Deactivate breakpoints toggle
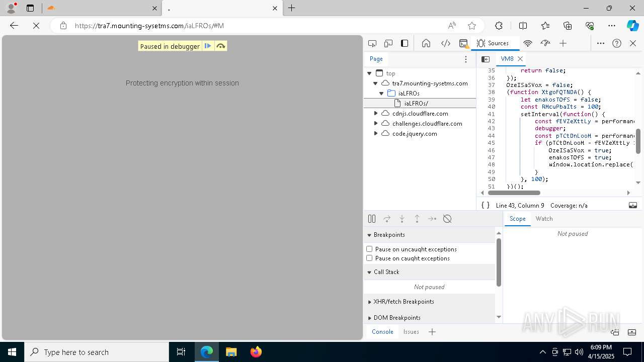This screenshot has height=362, width=644. pos(447,219)
